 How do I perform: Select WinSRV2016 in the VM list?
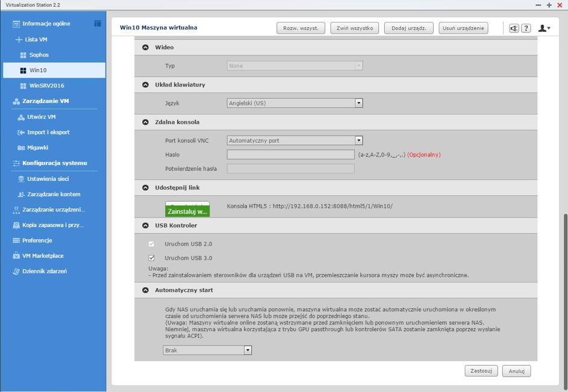pyautogui.click(x=46, y=86)
